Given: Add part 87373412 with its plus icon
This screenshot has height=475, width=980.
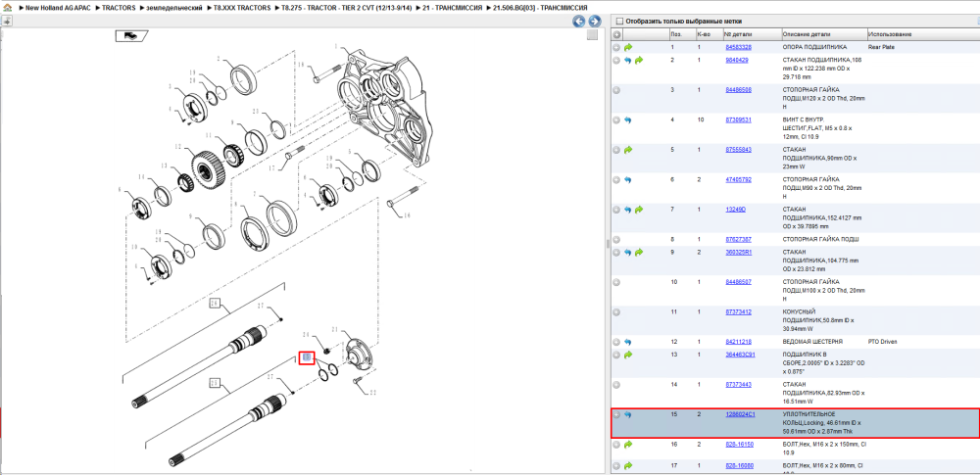Looking at the screenshot, I should [616, 311].
